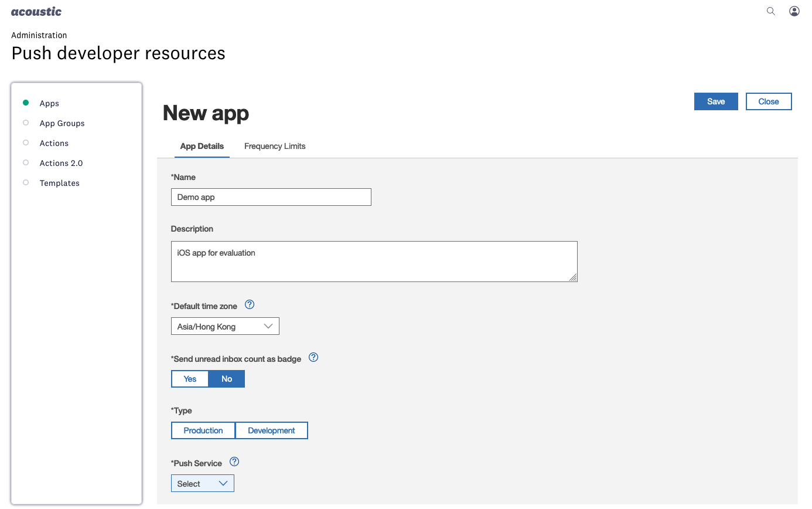Go to Templates in the sidebar
The width and height of the screenshot is (812, 509).
[59, 183]
